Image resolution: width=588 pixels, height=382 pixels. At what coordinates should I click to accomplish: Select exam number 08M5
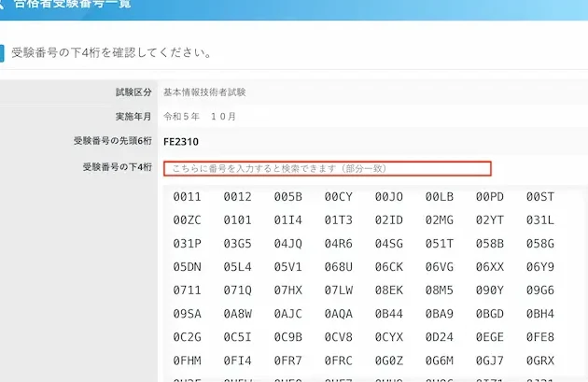point(439,290)
